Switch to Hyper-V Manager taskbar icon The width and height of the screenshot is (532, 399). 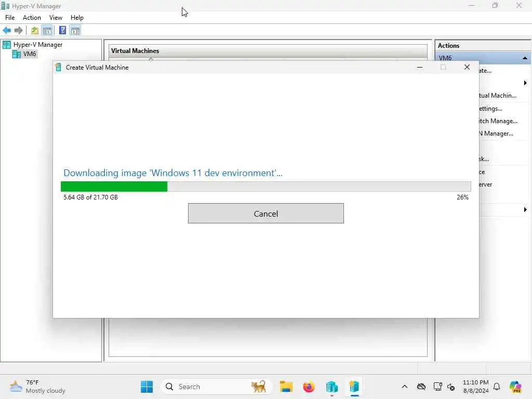coord(331,387)
